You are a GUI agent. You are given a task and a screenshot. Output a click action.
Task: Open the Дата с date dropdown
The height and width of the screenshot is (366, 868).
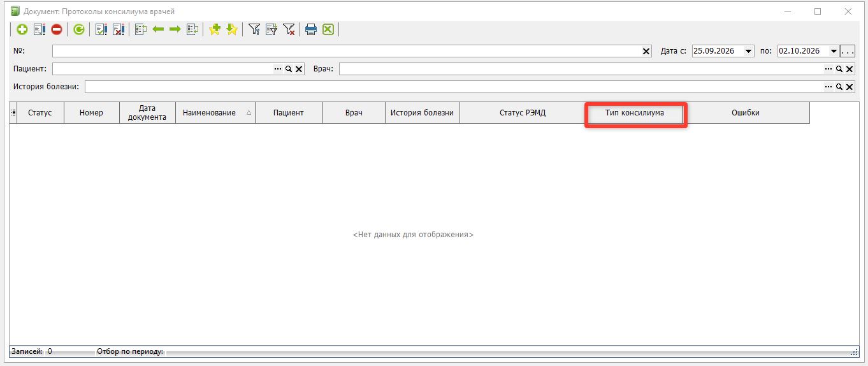pyautogui.click(x=749, y=51)
